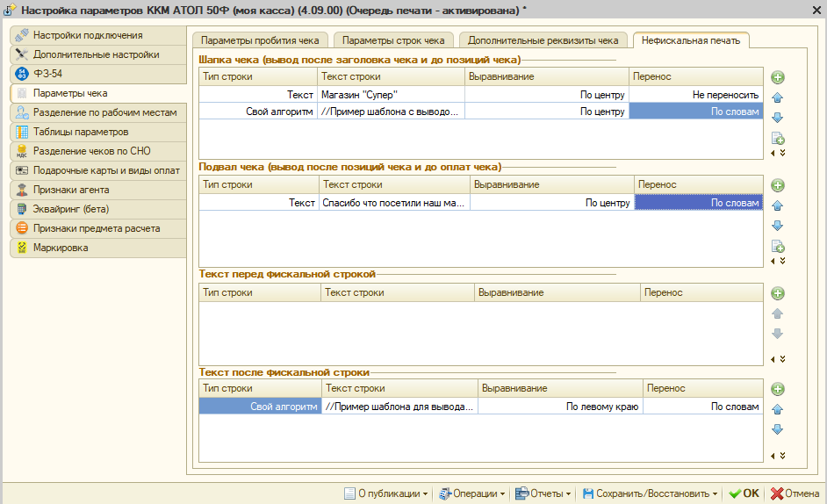Open the О публикации dropdown

tap(385, 493)
